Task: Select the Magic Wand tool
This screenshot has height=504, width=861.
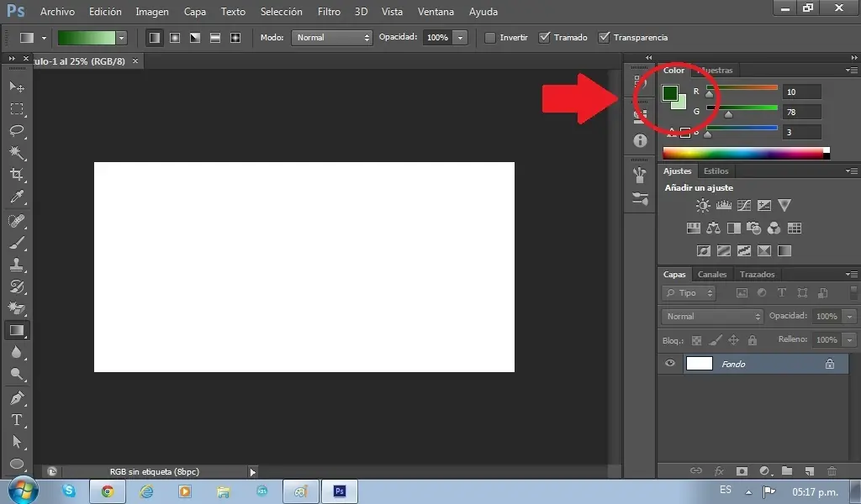Action: tap(17, 152)
